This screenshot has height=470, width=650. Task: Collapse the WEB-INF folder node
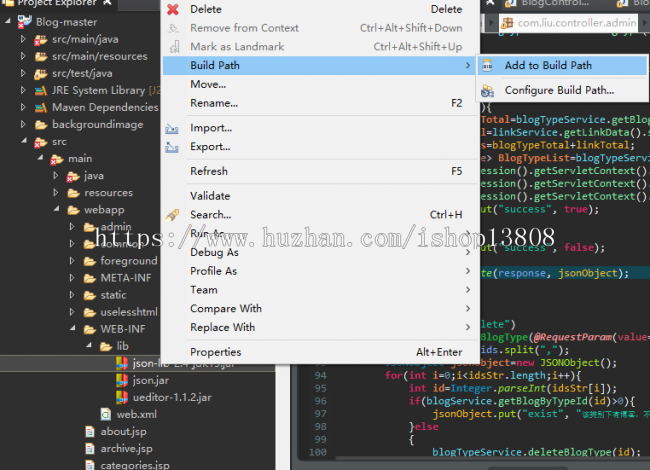[x=73, y=328]
